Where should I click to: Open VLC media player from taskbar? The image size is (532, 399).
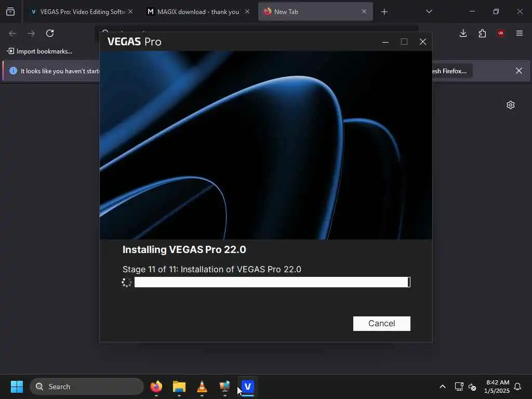(202, 387)
